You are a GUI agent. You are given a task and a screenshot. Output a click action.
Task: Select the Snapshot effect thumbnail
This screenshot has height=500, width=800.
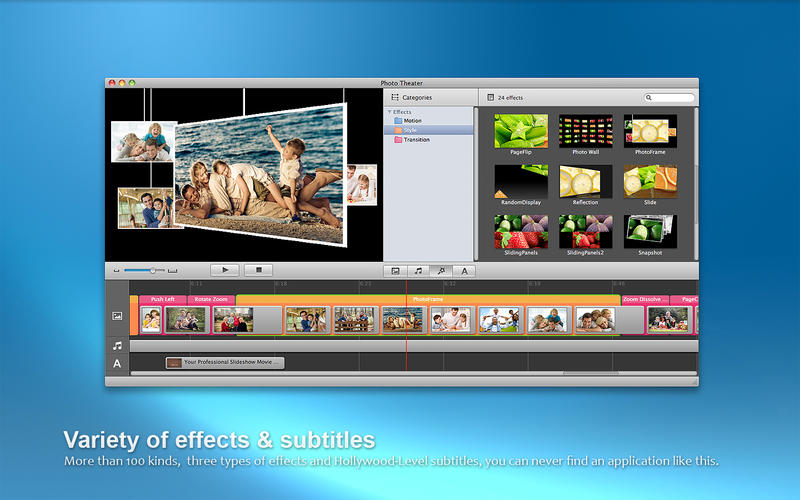(x=650, y=232)
